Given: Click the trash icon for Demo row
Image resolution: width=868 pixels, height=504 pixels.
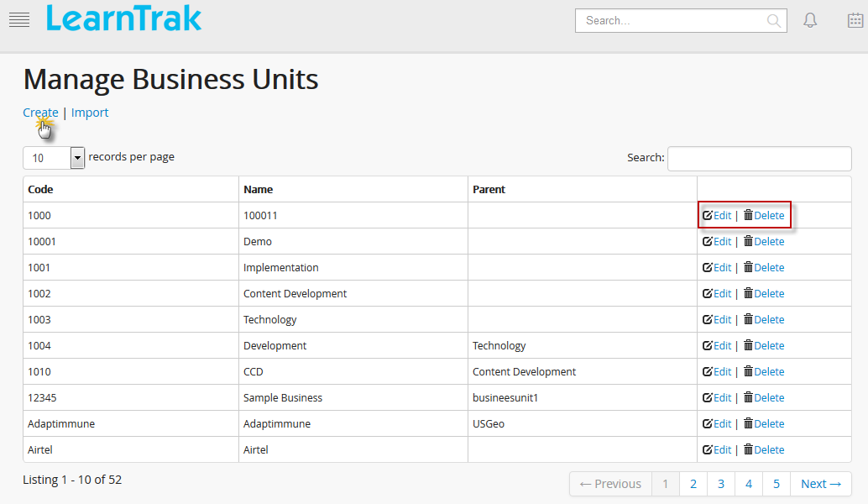Looking at the screenshot, I should click(x=748, y=241).
